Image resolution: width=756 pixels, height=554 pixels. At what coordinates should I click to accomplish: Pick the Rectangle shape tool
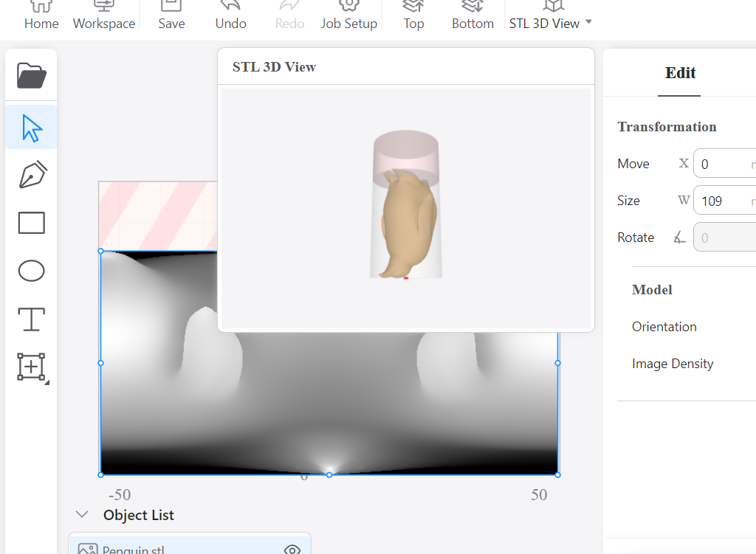click(x=31, y=223)
